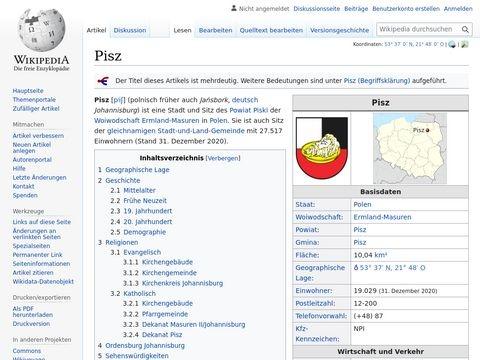Collapse contents via the 'Verbergen' toggle
480x360 pixels.
point(223,158)
